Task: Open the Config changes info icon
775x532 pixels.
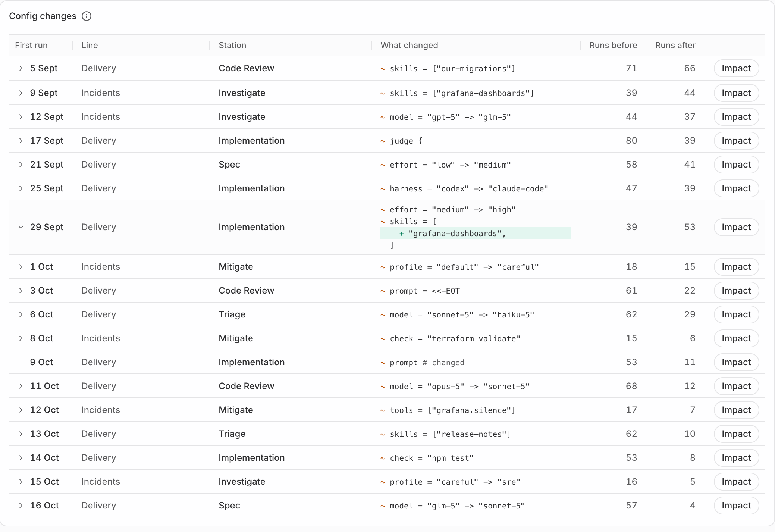Action: 87,16
